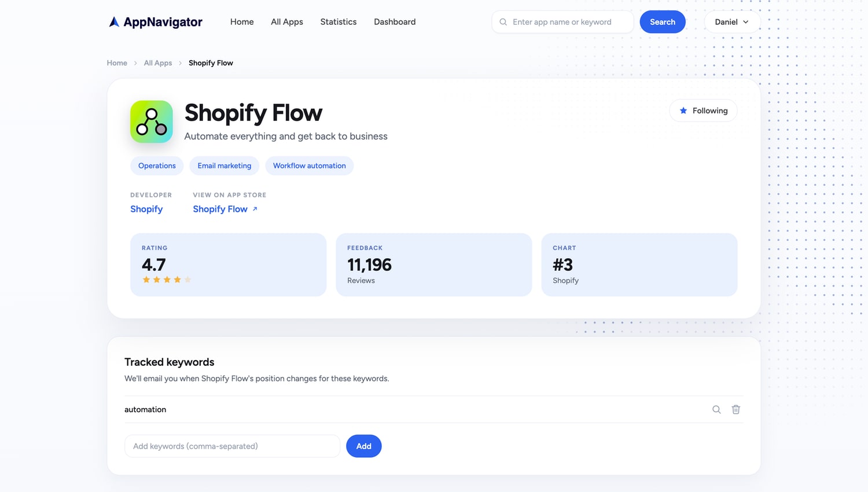Select the Operations category tag
Viewport: 868px width, 492px height.
point(157,166)
